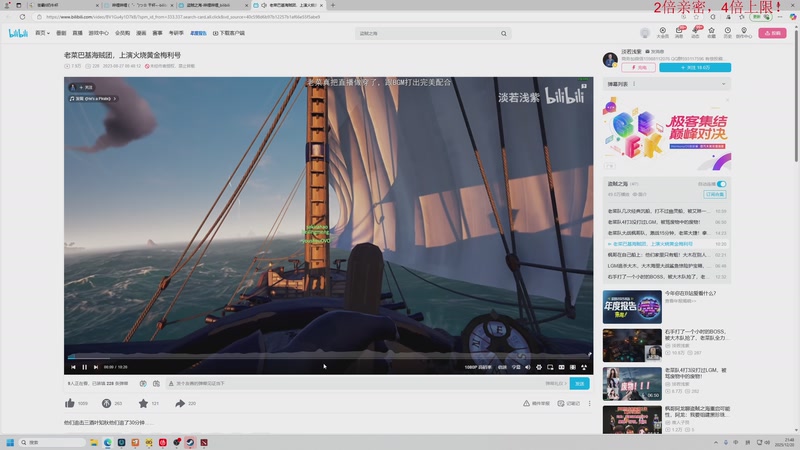The height and width of the screenshot is (450, 800).
Task: Open the 历史 history icon
Action: click(x=728, y=33)
